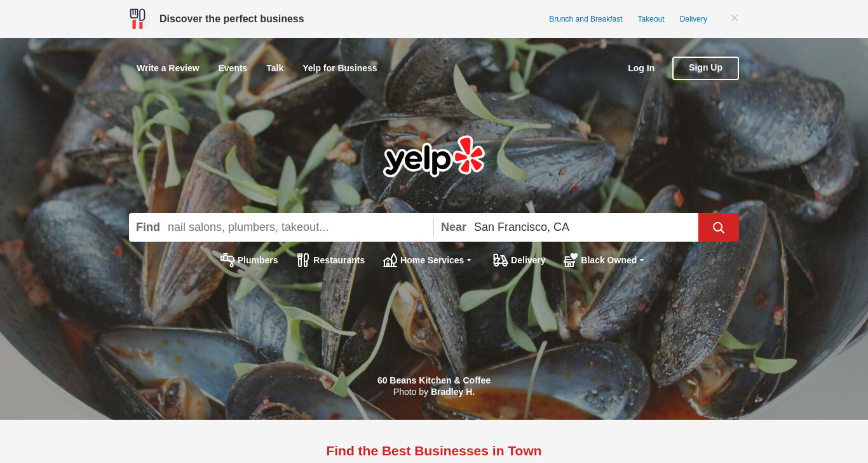Screen dimensions: 868x463
Task: Open the Events menu item
Action: tap(233, 68)
